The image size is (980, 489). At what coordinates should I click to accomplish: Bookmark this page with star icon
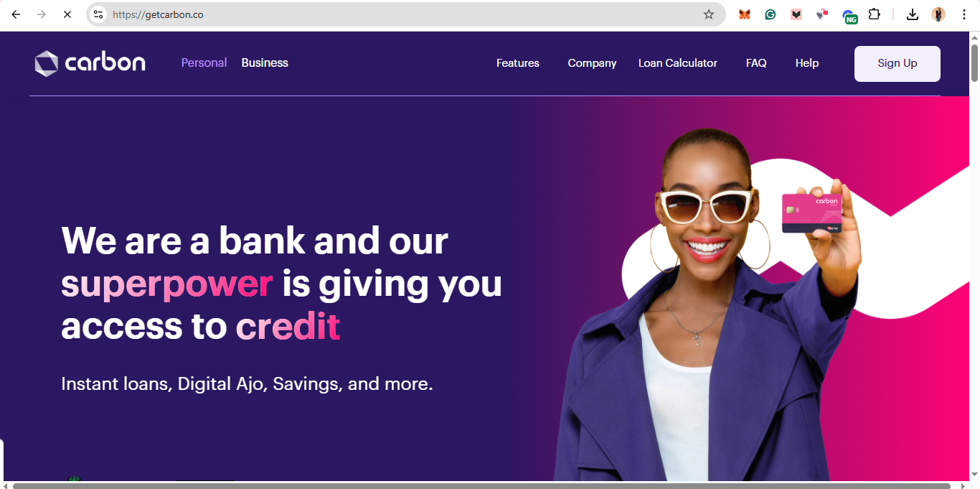click(709, 14)
